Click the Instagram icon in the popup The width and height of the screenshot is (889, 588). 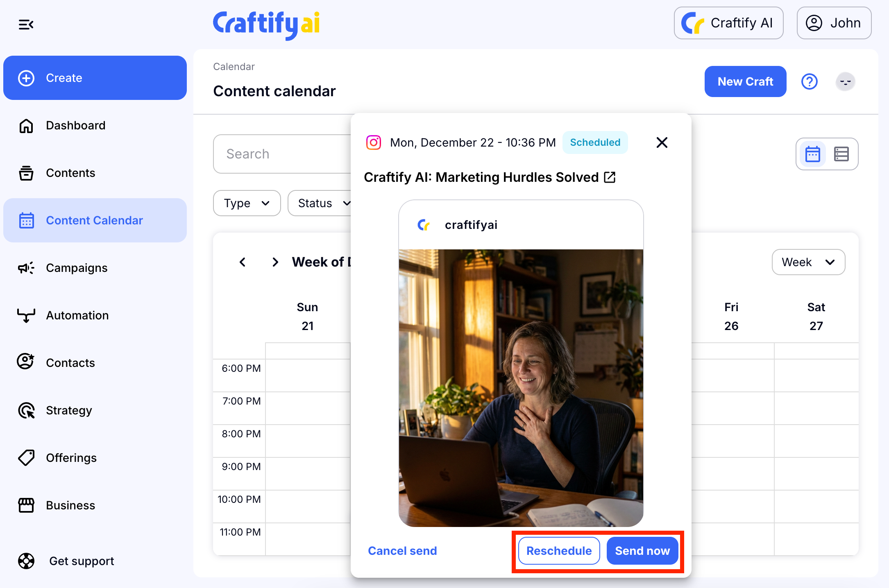click(x=373, y=142)
